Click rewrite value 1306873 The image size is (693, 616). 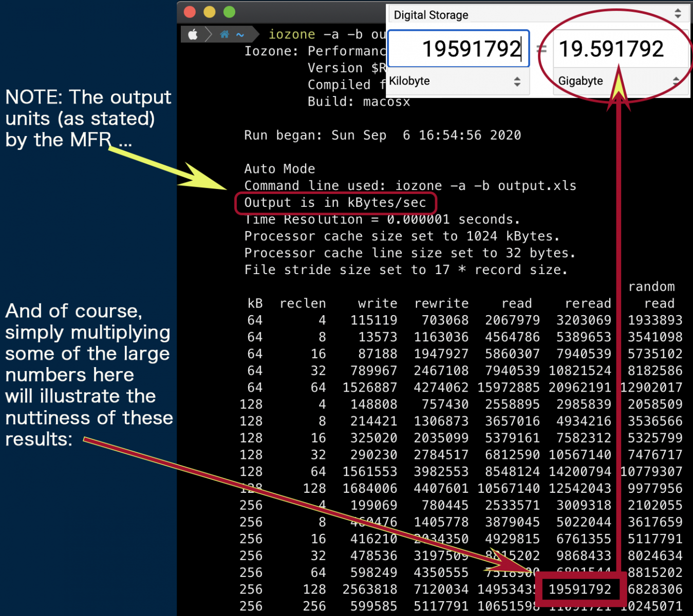(442, 421)
